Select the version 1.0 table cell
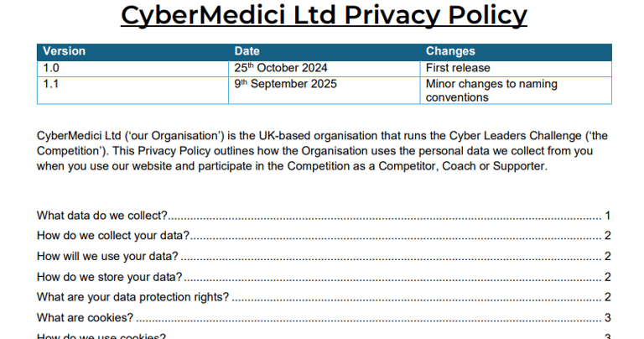The image size is (644, 339). (x=132, y=69)
